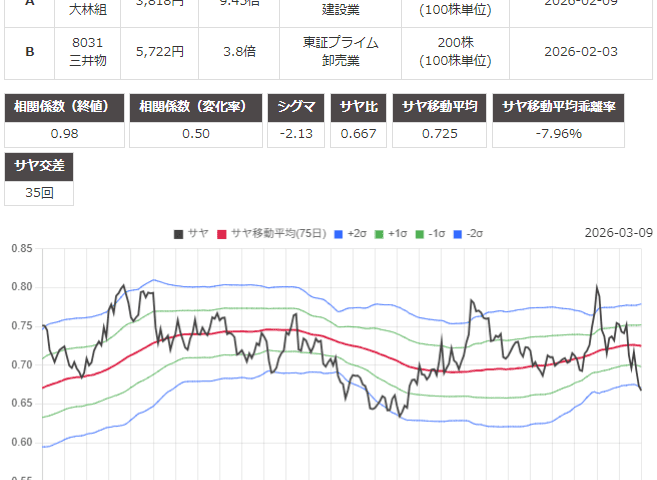
Task: Click the サヤ交差 header label
Action: point(39,166)
